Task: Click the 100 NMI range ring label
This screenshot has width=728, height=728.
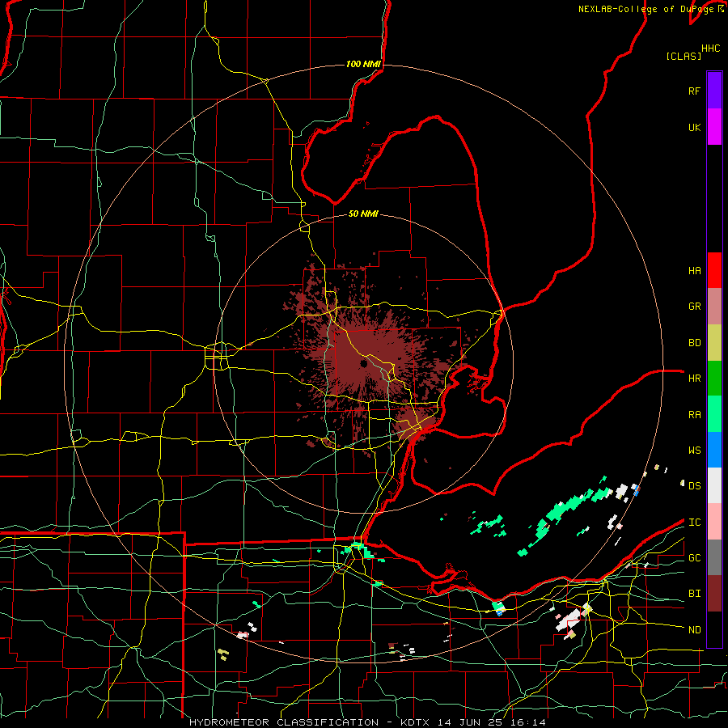Action: click(x=363, y=64)
